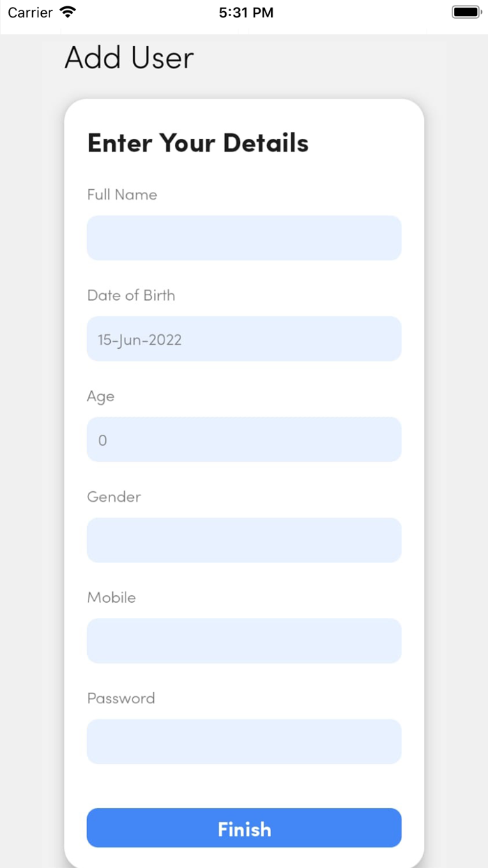Tap the Enter Your Details heading
488x868 pixels.
click(x=198, y=142)
